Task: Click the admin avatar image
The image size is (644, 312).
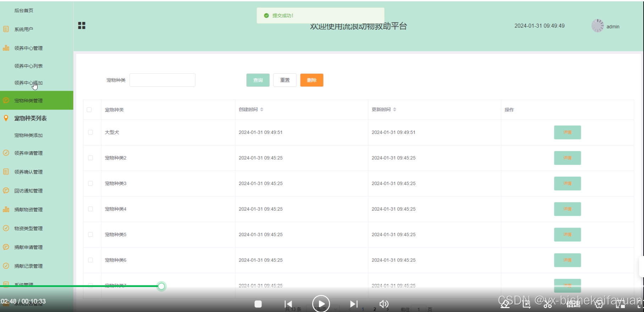Action: click(598, 26)
